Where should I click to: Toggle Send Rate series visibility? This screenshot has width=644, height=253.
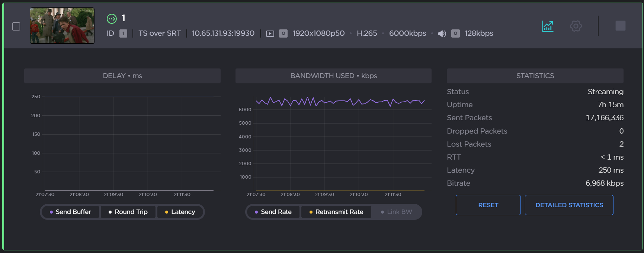click(273, 212)
